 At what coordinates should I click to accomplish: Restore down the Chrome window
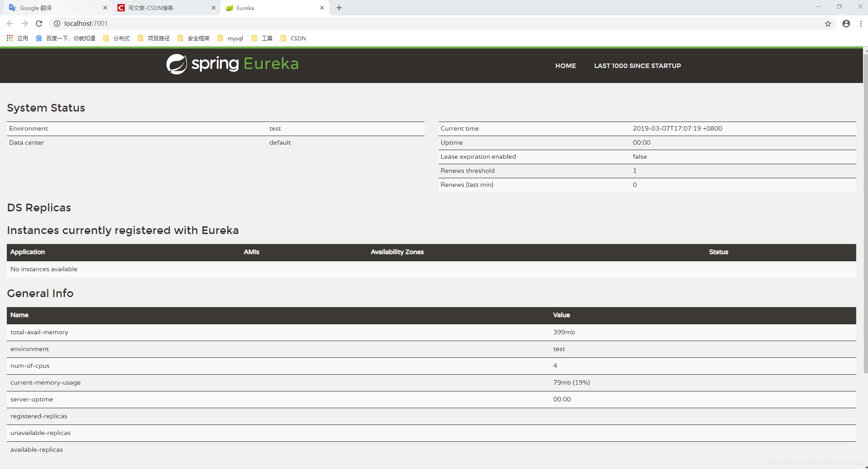(x=839, y=6)
